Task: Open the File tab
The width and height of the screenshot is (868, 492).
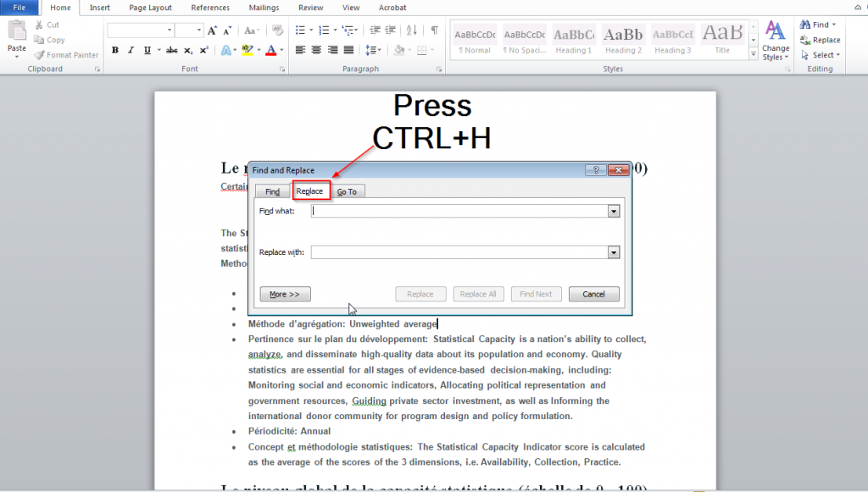Action: (19, 8)
